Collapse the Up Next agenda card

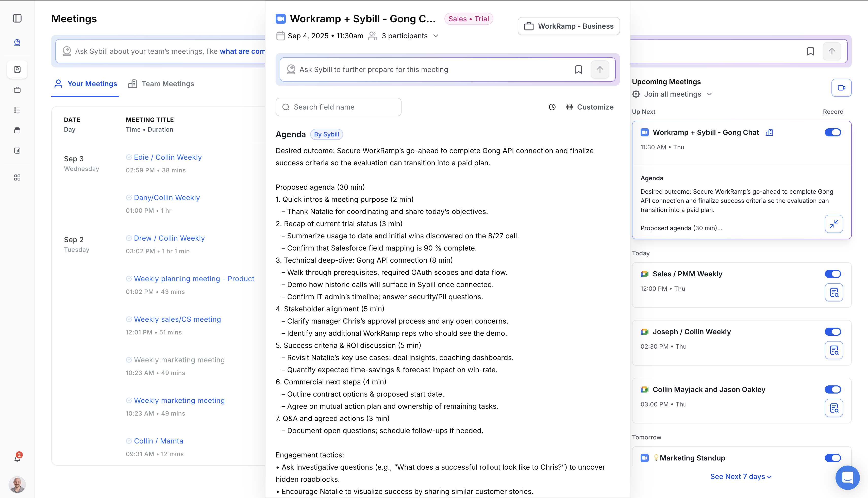click(x=834, y=224)
